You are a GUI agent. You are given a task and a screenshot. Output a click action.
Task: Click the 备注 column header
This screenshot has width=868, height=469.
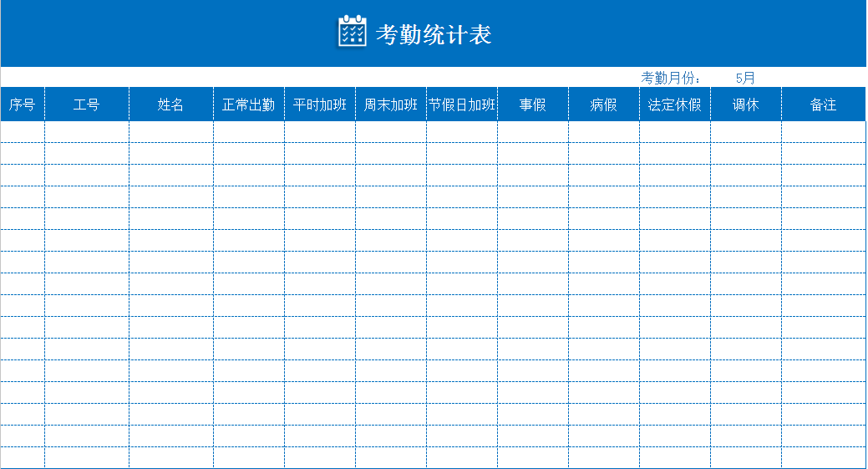click(823, 105)
